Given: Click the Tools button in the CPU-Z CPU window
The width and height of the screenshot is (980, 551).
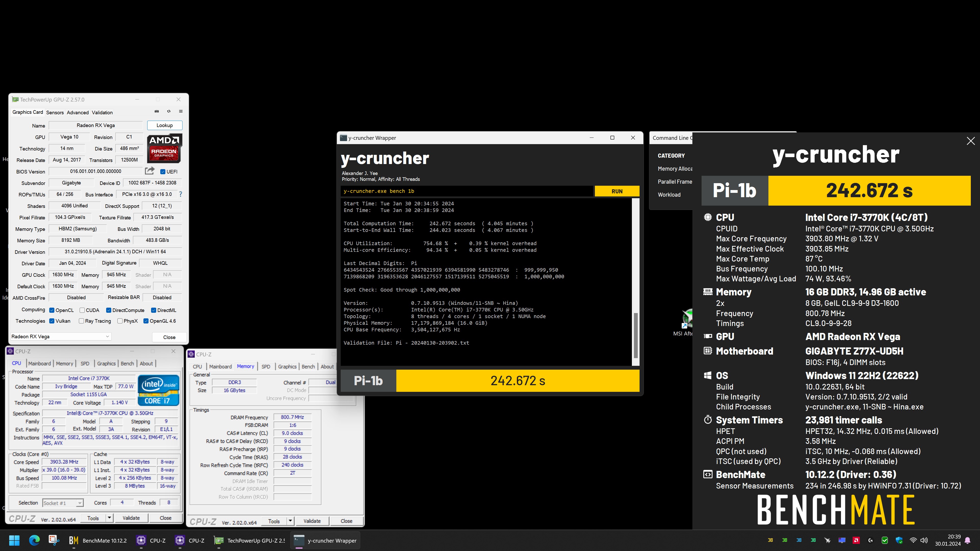Looking at the screenshot, I should coord(93,518).
